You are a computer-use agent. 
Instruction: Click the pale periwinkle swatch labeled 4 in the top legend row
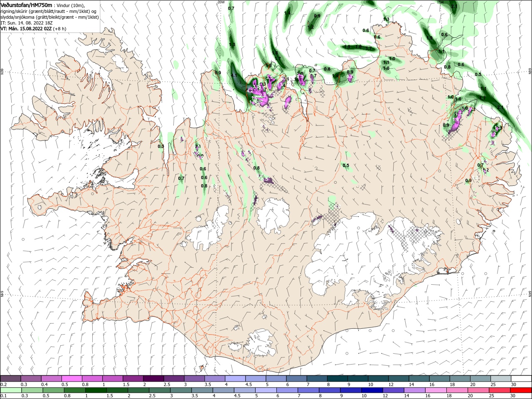235,379
